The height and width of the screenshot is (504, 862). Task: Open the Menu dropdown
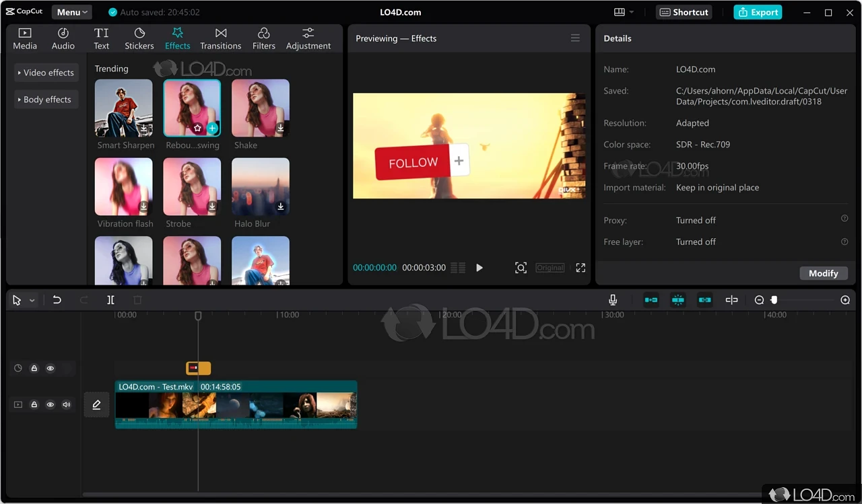72,12
